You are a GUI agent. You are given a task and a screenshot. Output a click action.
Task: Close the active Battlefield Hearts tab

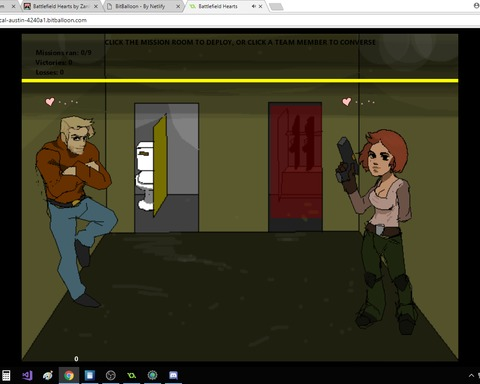(x=260, y=6)
